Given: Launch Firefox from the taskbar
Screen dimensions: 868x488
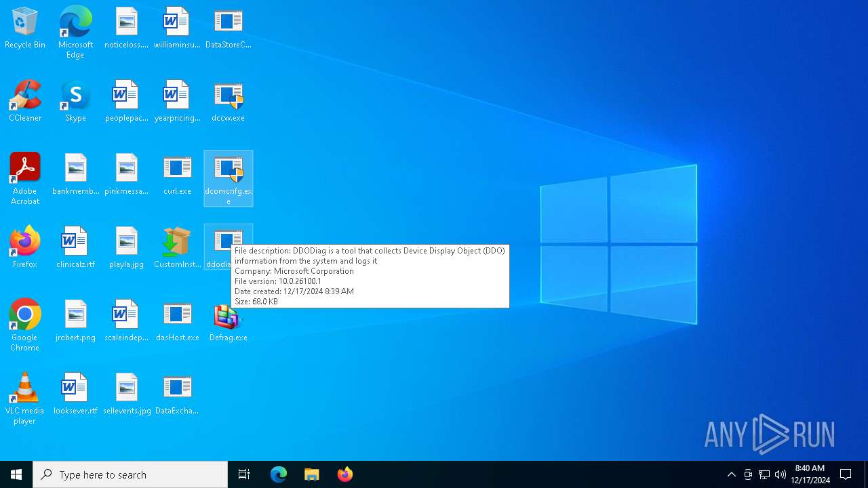Looking at the screenshot, I should click(x=345, y=474).
